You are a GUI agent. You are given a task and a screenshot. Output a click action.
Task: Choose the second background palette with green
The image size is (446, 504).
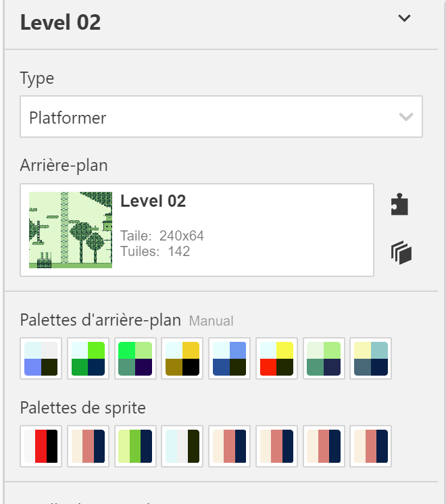(x=89, y=359)
